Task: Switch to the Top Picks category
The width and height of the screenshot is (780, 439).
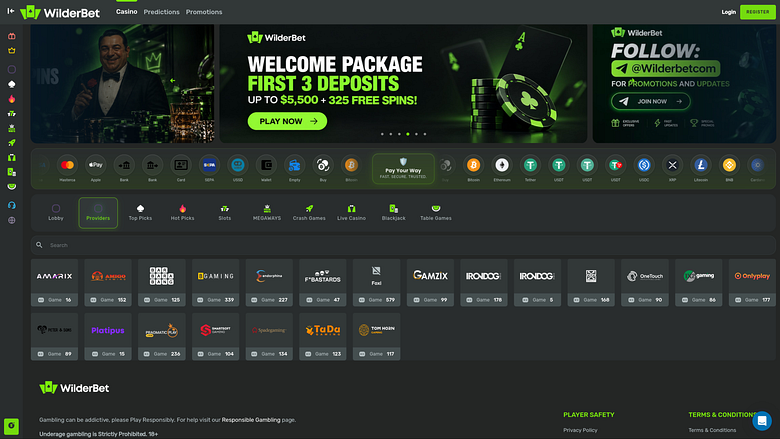Action: tap(140, 213)
